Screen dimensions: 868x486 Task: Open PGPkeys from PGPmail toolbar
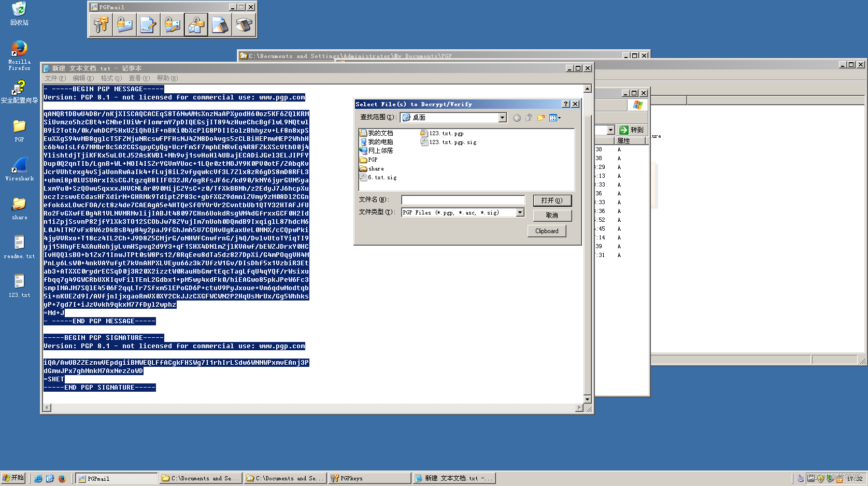[x=101, y=25]
